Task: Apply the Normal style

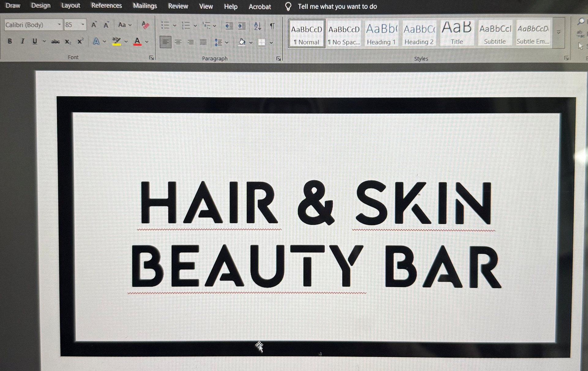Action: (306, 33)
